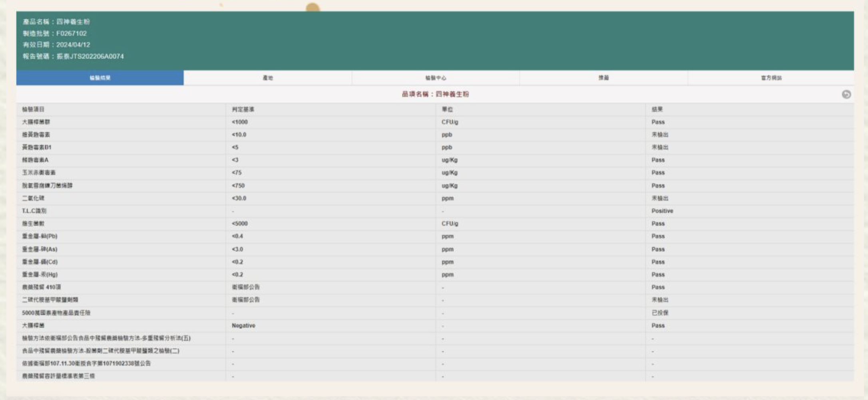Click the 品項名稱：四神養生粉 title

(x=435, y=94)
